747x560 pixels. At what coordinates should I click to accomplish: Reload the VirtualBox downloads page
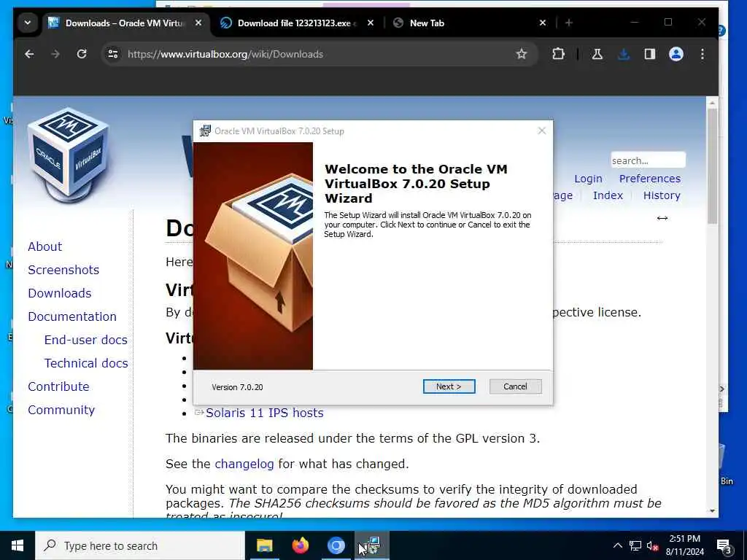82,54
